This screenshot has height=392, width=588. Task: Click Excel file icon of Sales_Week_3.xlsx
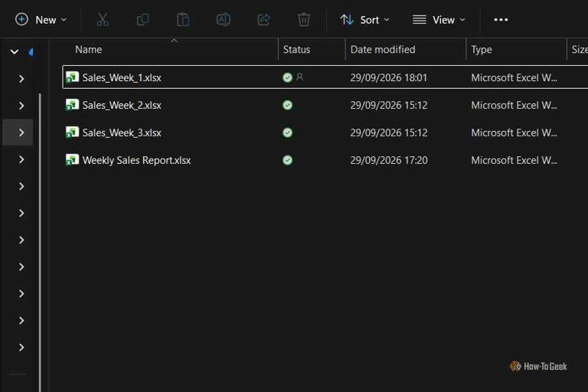pyautogui.click(x=72, y=132)
